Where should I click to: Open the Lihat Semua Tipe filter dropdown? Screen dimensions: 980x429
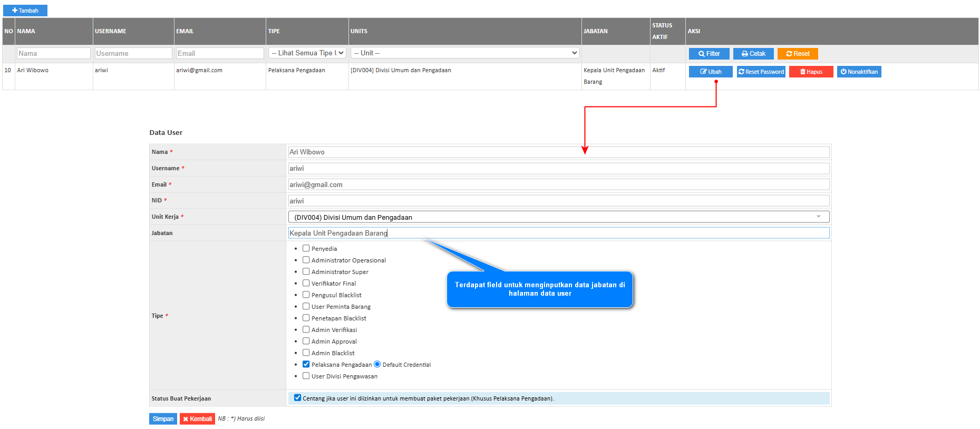(x=307, y=53)
